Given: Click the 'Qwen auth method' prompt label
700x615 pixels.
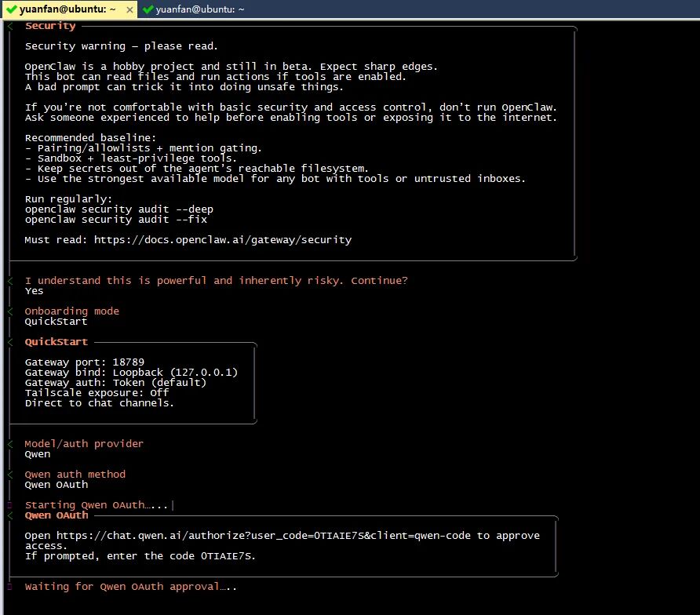Looking at the screenshot, I should tap(75, 475).
